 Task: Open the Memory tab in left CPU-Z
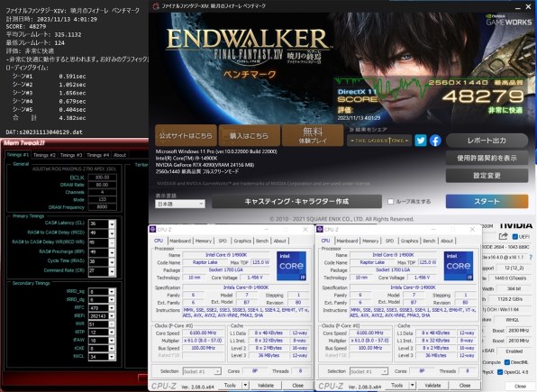204,241
